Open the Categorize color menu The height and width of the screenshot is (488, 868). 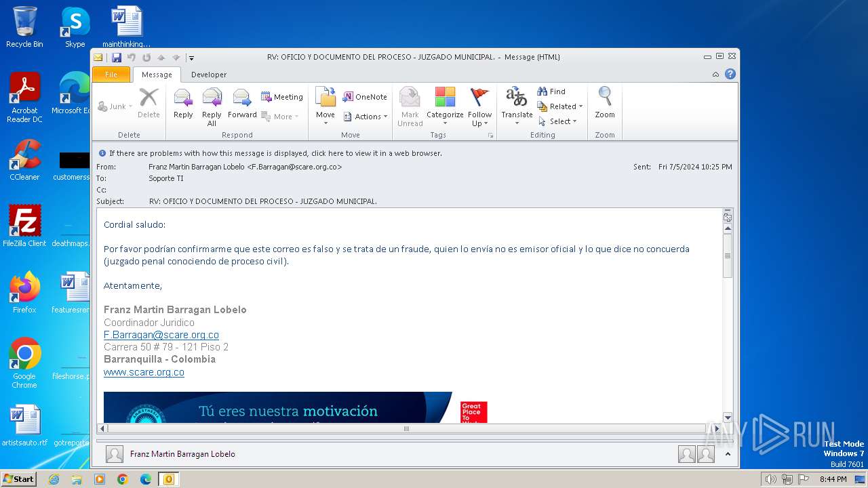click(445, 106)
